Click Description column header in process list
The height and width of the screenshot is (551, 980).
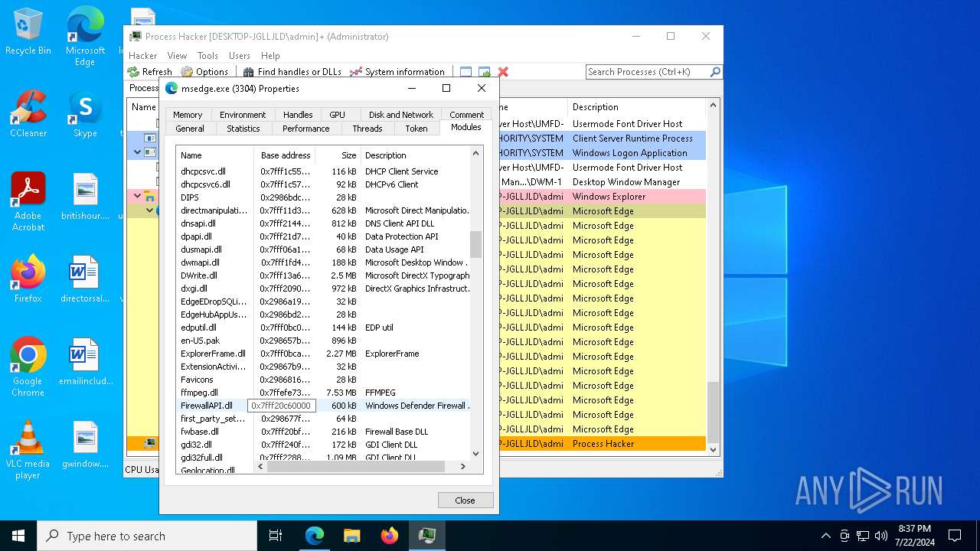[635, 107]
